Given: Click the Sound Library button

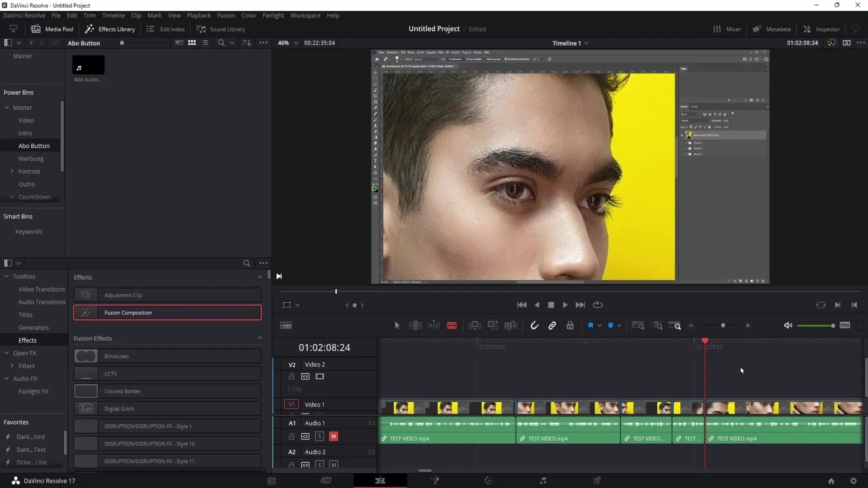Looking at the screenshot, I should pos(221,28).
